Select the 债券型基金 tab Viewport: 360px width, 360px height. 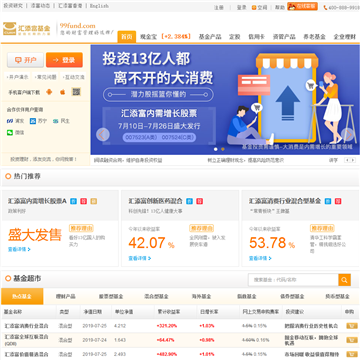click(x=292, y=296)
